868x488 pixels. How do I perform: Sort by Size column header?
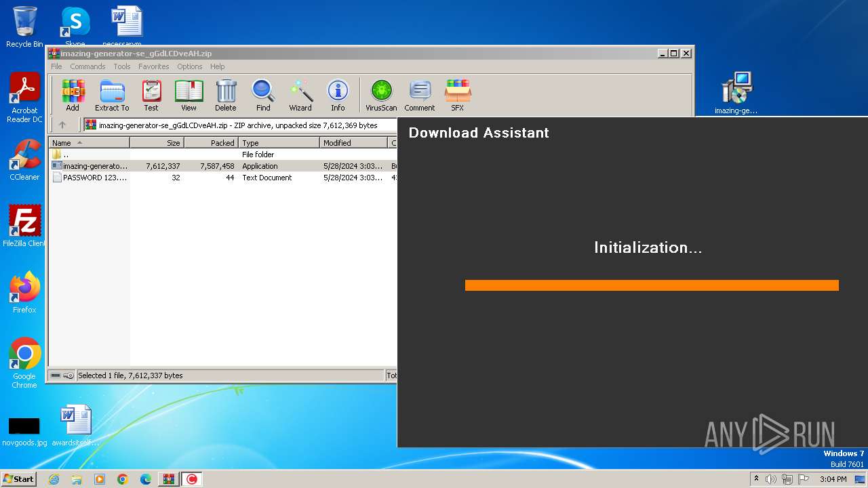(157, 143)
